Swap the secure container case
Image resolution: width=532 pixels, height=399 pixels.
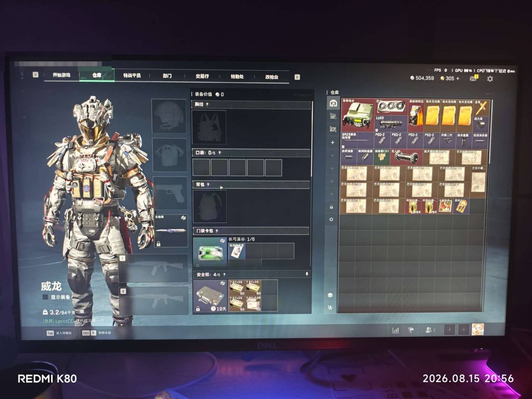[x=222, y=283]
